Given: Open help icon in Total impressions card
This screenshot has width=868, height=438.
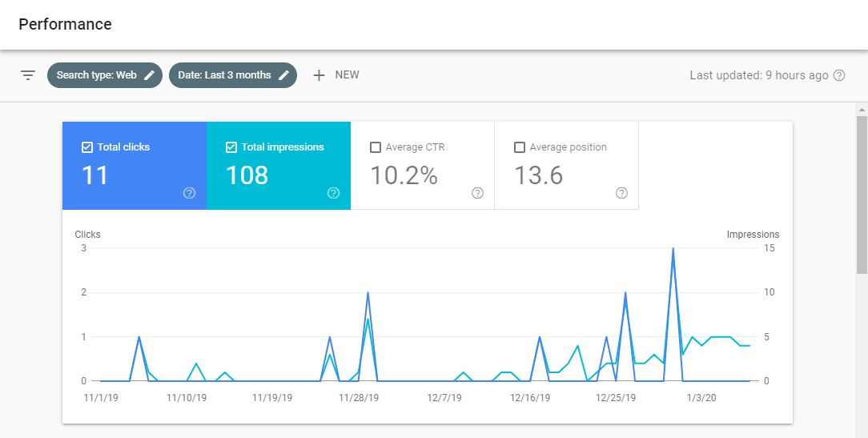Looking at the screenshot, I should (333, 193).
